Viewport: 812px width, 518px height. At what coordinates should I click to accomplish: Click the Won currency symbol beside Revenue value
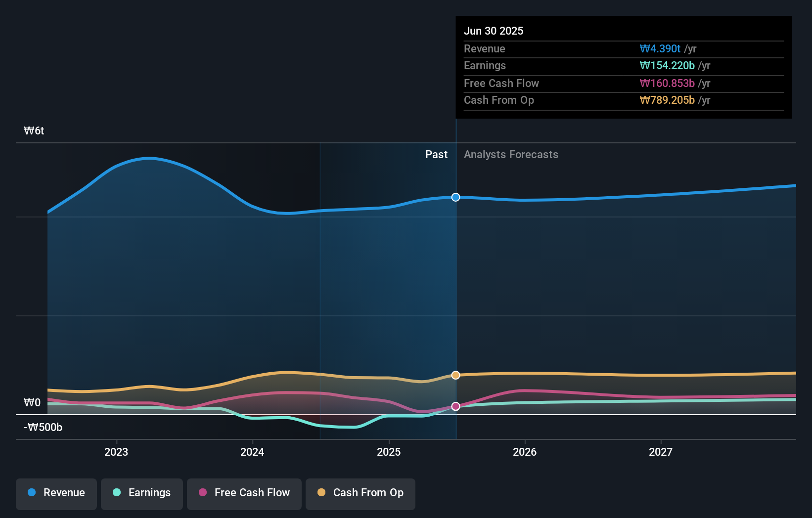pyautogui.click(x=644, y=49)
